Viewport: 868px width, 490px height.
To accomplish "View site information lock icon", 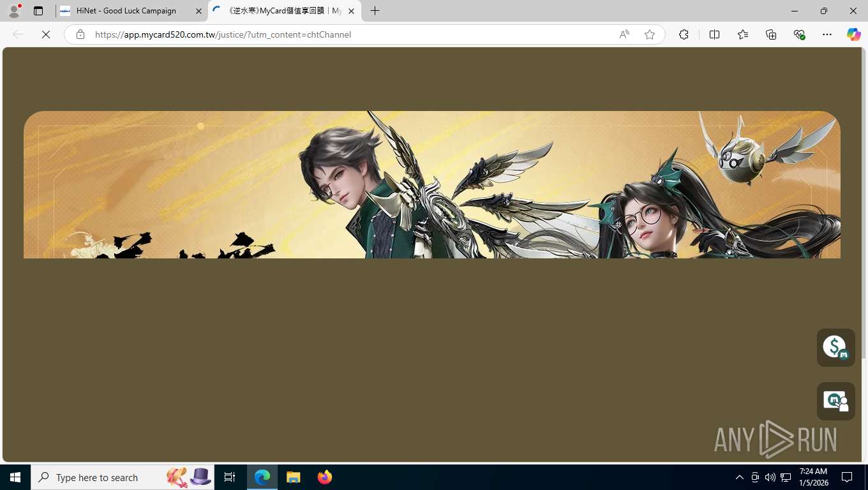I will pyautogui.click(x=80, y=34).
